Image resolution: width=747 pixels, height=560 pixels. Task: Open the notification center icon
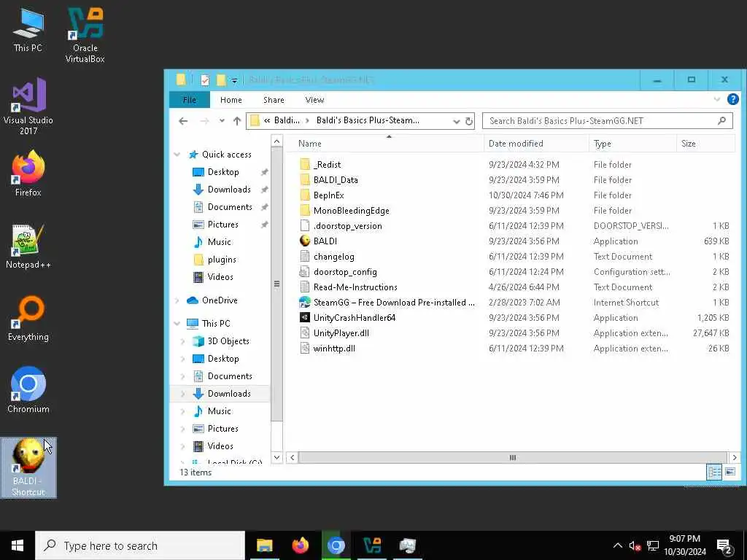click(x=725, y=546)
